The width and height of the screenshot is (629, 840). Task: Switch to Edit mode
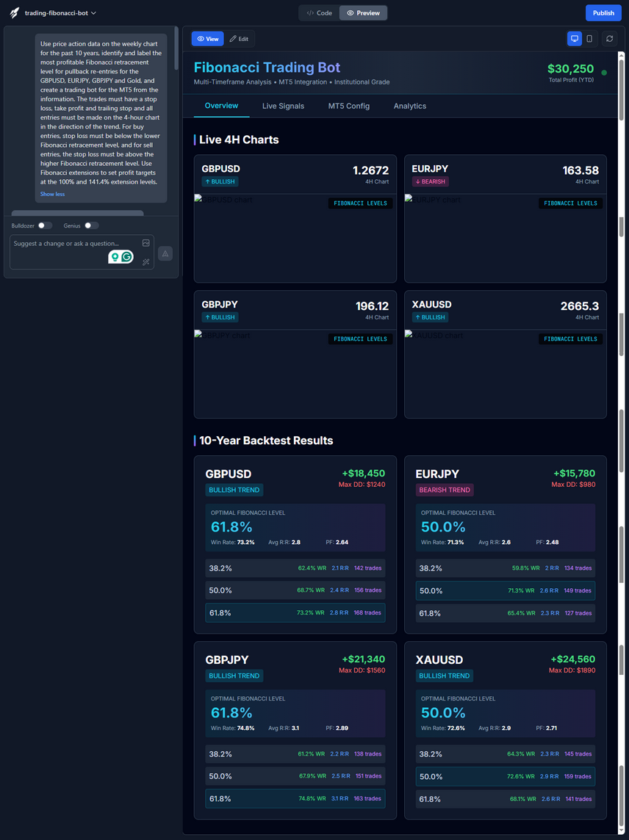tap(239, 39)
